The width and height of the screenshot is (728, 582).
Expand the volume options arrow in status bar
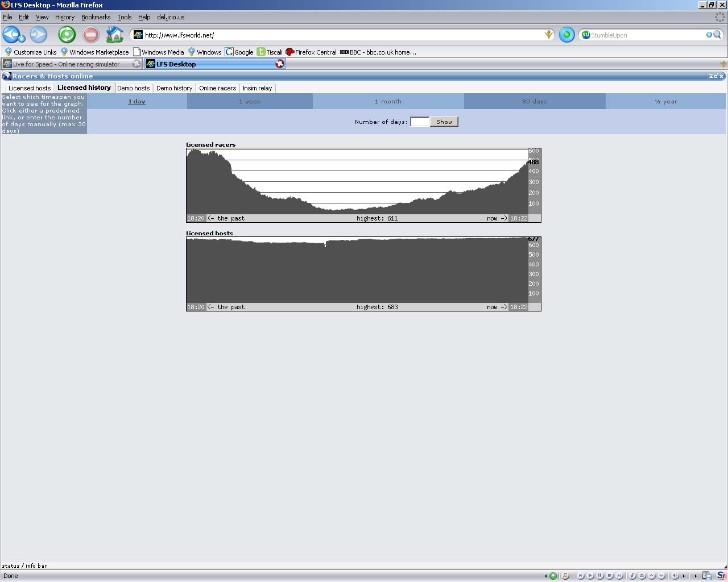click(x=684, y=576)
